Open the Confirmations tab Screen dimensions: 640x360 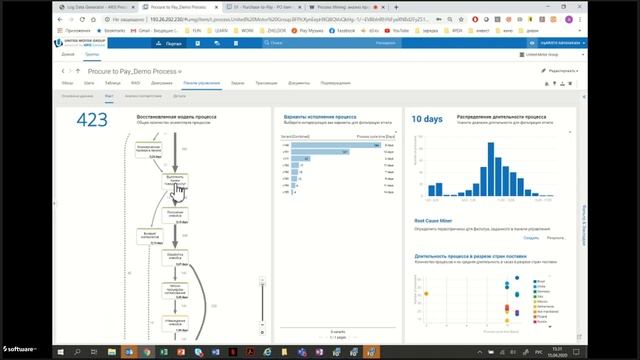coord(336,83)
